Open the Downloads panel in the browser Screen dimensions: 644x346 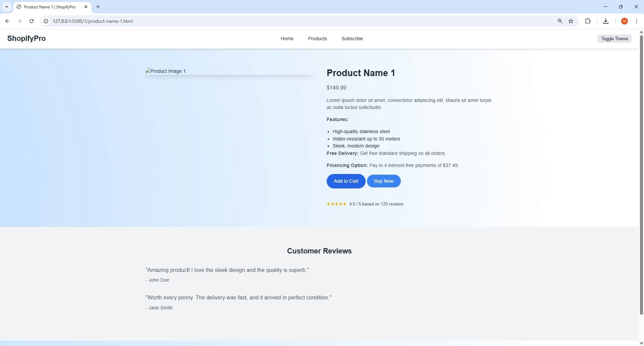tap(605, 21)
